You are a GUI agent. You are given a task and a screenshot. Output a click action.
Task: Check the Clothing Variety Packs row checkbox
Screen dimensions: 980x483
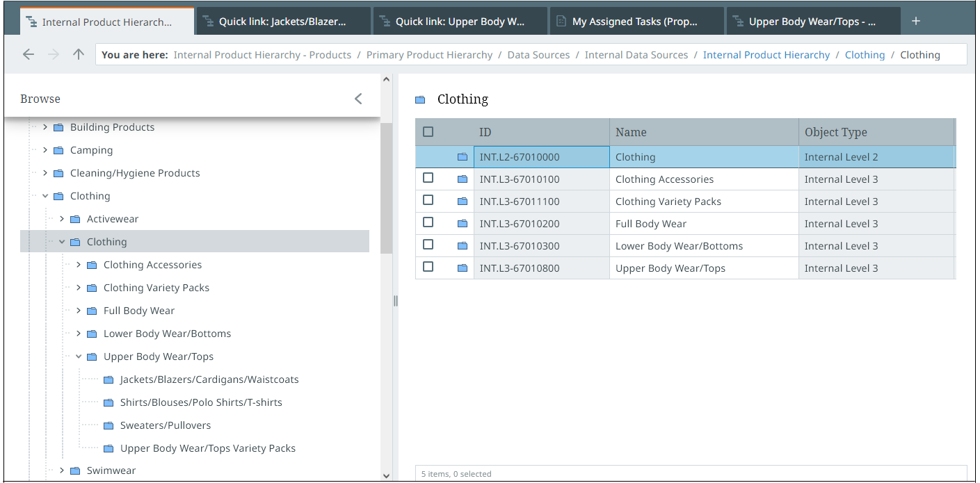point(428,200)
